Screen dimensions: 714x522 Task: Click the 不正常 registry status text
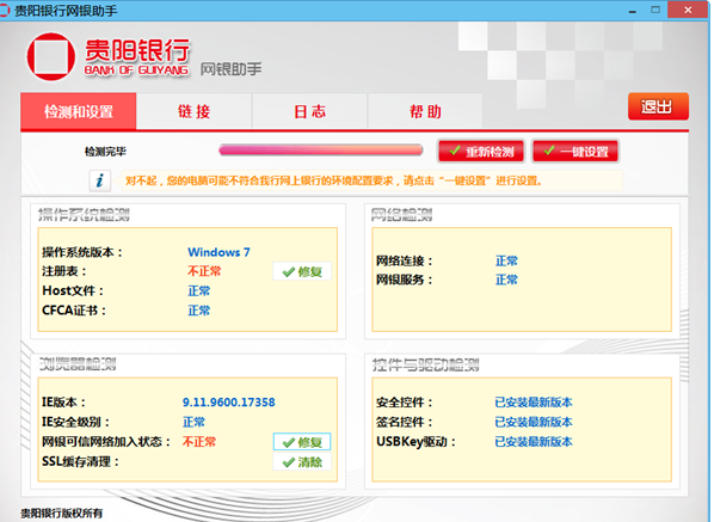coord(204,271)
